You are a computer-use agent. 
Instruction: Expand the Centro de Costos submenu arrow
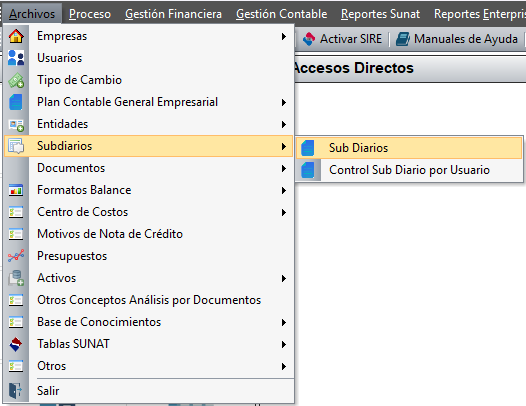[284, 212]
